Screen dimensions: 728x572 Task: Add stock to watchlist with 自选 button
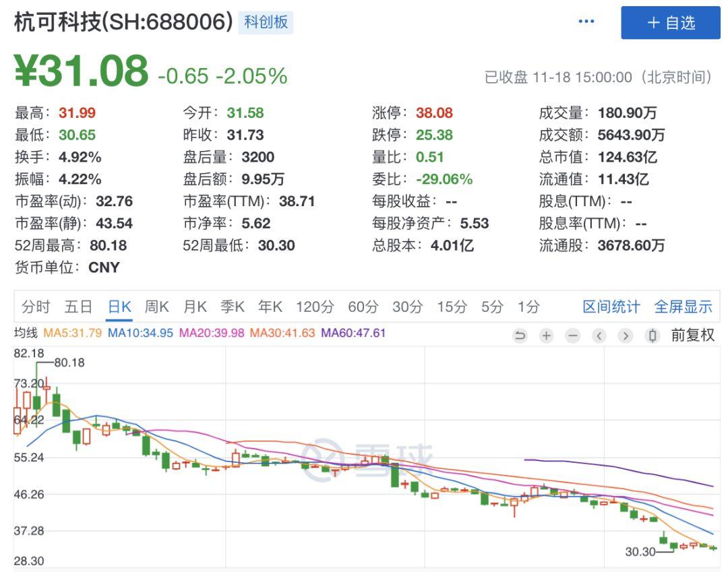pos(671,23)
